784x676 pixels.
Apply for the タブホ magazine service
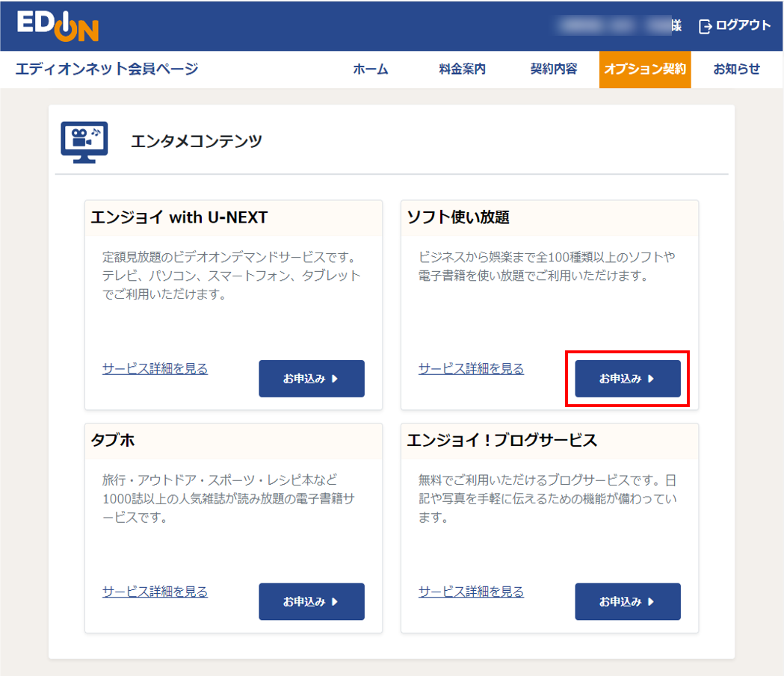coord(312,601)
